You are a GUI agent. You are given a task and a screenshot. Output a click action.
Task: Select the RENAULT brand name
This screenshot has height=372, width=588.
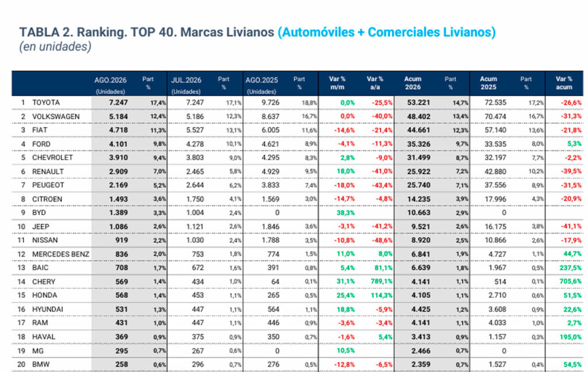[x=48, y=172]
